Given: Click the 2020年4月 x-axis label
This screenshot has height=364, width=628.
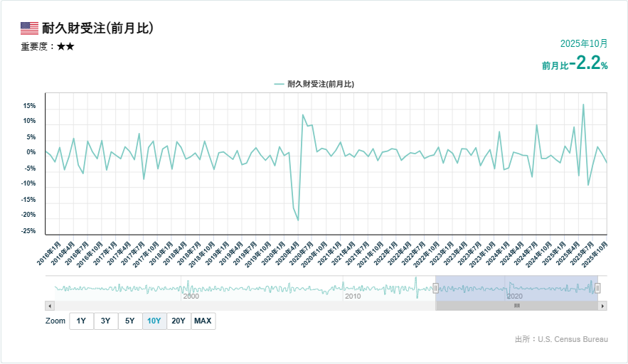Looking at the screenshot, I should [288, 253].
